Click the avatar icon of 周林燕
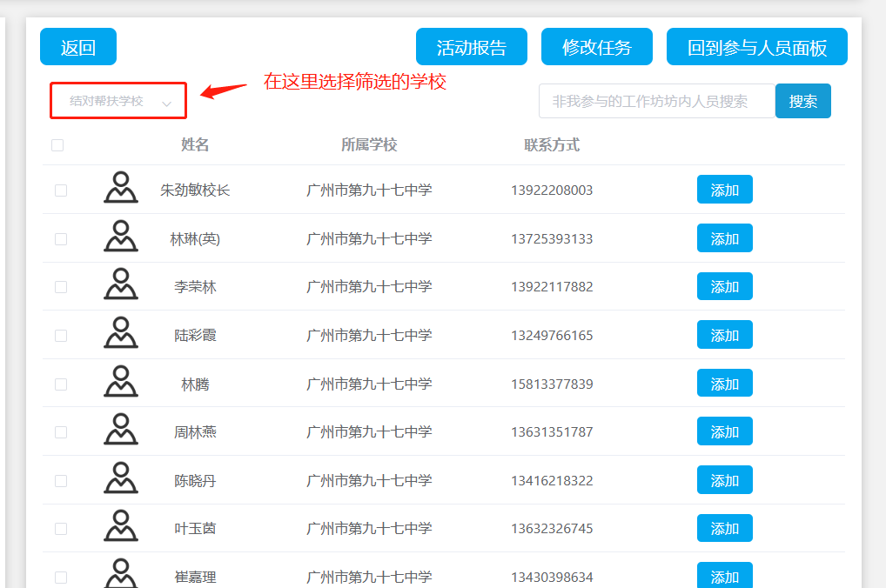The height and width of the screenshot is (588, 886). [x=121, y=430]
